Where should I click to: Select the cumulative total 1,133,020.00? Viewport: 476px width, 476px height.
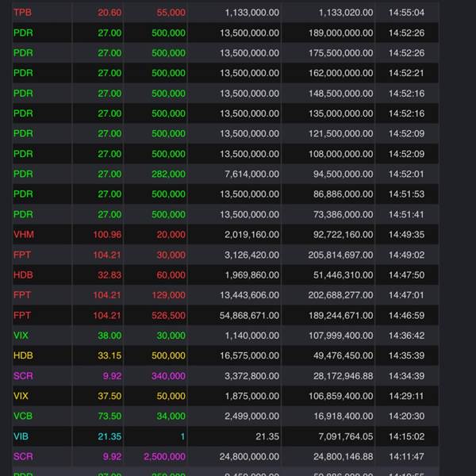(346, 13)
